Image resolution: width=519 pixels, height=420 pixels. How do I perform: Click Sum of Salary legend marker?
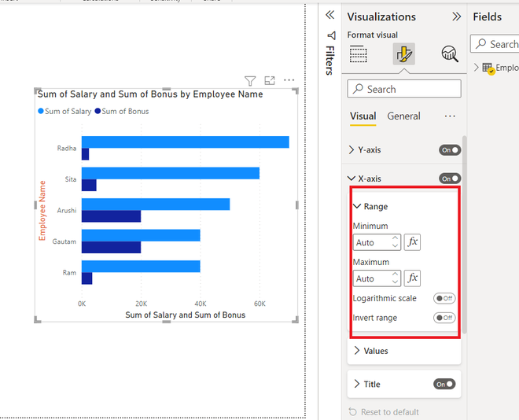tap(41, 111)
